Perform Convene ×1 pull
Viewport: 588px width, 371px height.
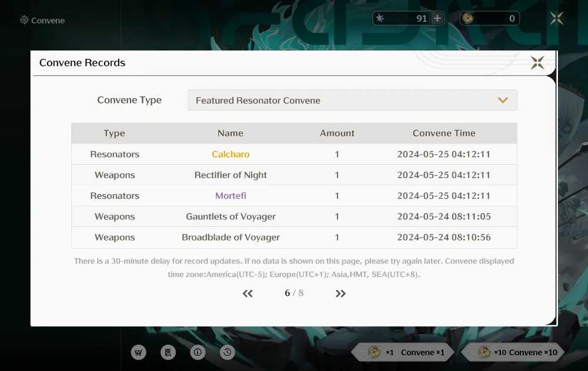pyautogui.click(x=403, y=352)
